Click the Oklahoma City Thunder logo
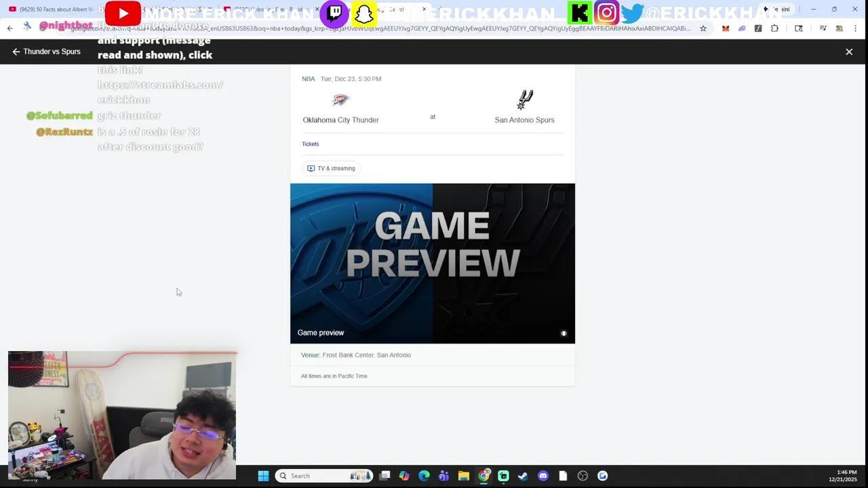Image resolution: width=868 pixels, height=488 pixels. pyautogui.click(x=340, y=100)
